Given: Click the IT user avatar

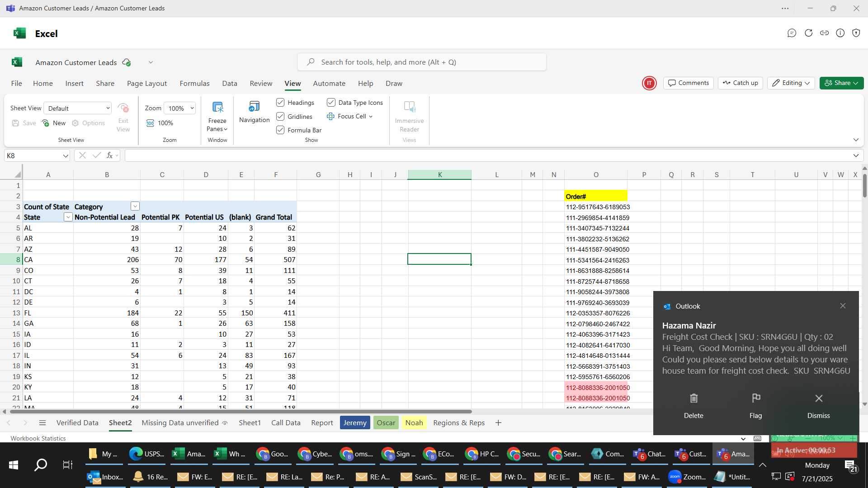Looking at the screenshot, I should (x=649, y=83).
